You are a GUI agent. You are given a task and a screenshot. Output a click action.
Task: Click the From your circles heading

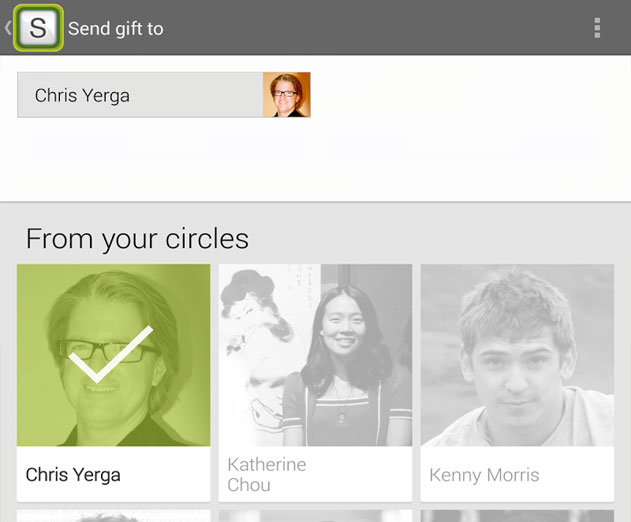(137, 239)
